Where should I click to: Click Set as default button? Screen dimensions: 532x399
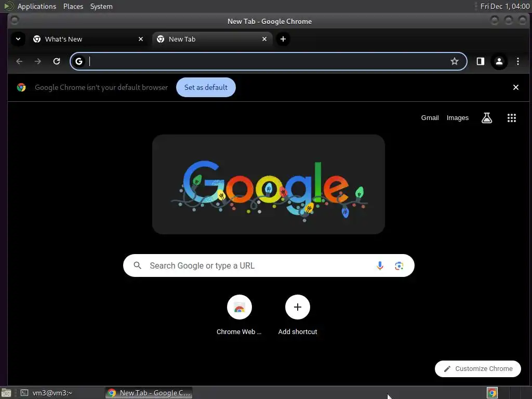pyautogui.click(x=206, y=87)
